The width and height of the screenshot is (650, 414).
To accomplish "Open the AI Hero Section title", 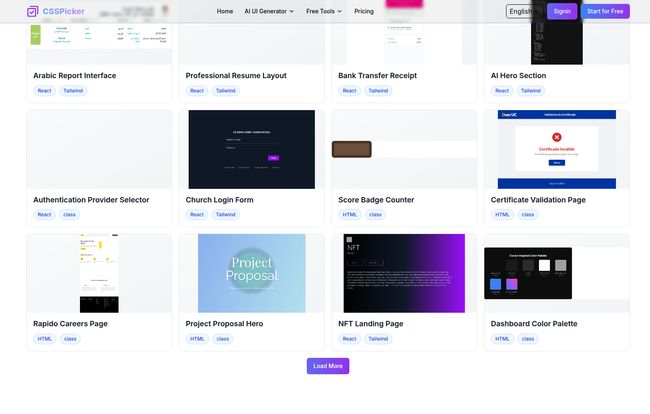I will (x=518, y=75).
